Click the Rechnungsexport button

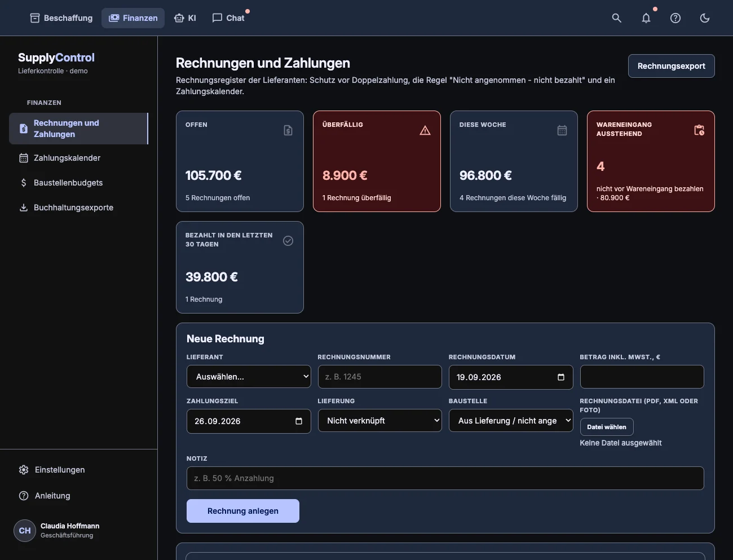pos(672,66)
